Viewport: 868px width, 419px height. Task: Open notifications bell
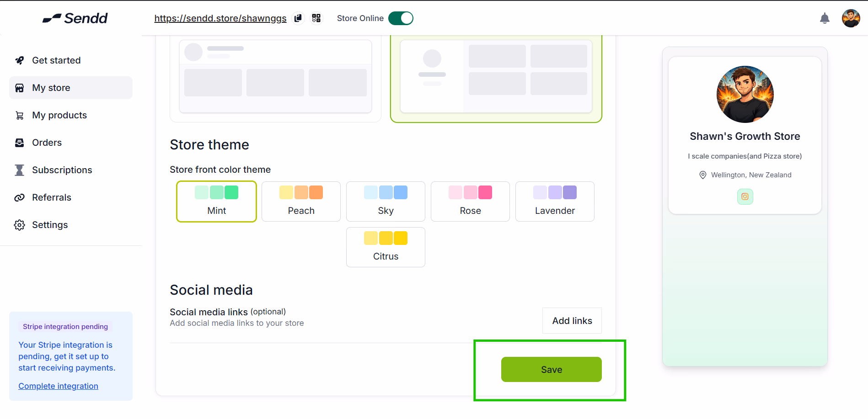click(825, 18)
